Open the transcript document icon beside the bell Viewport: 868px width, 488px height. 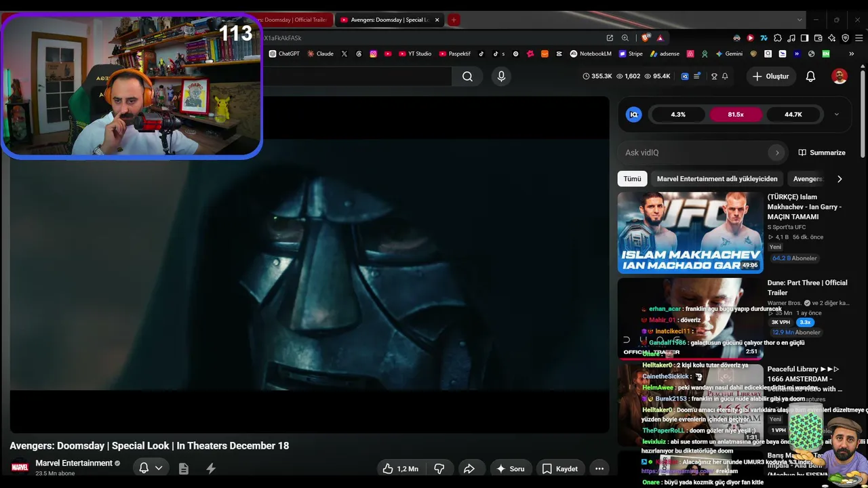pyautogui.click(x=183, y=468)
